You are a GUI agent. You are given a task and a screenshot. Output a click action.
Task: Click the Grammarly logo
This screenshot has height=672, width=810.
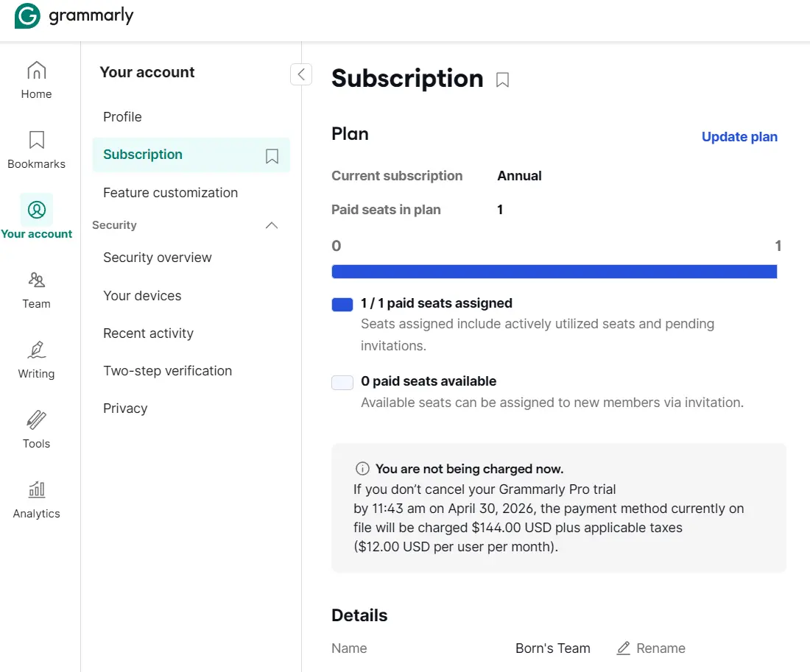coord(74,16)
